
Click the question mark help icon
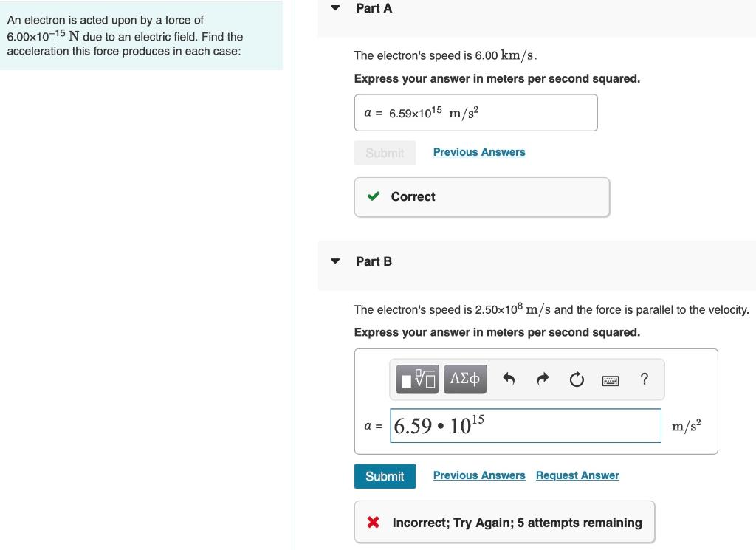644,379
